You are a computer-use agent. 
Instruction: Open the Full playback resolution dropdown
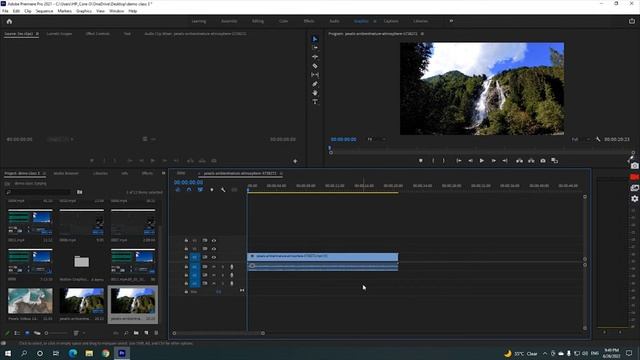point(580,140)
